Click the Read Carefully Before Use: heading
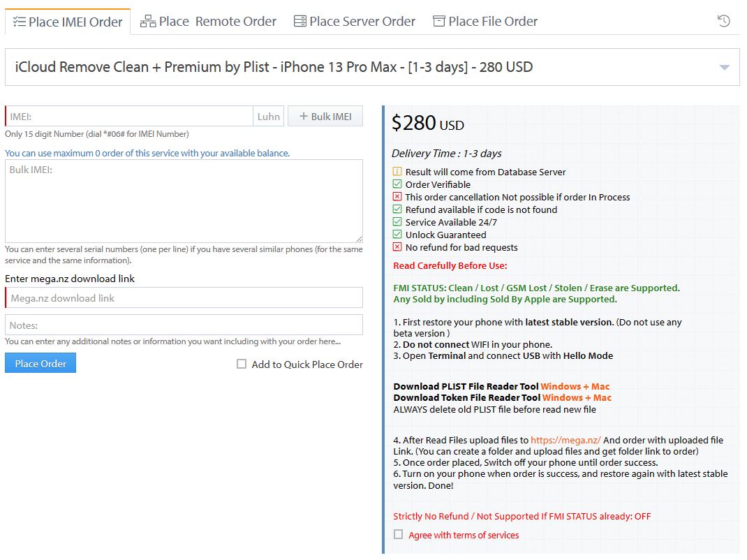Screen dimensions: 747x560 tap(450, 266)
